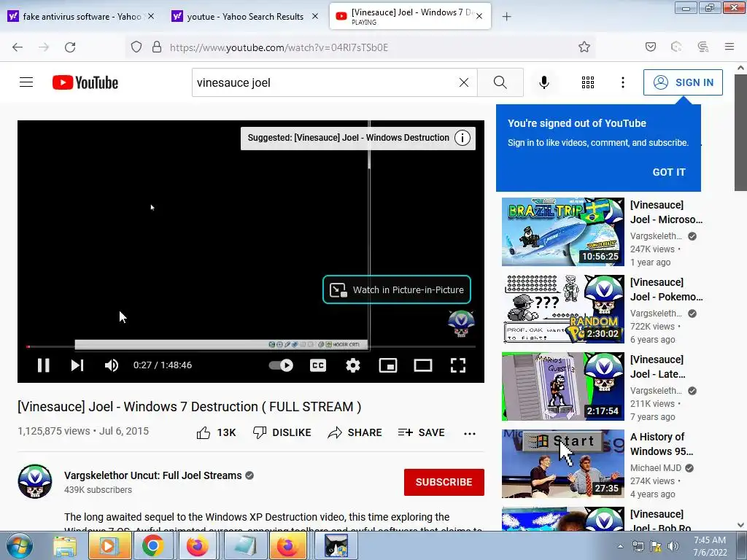Open Windows Media Player from the taskbar

tap(109, 546)
